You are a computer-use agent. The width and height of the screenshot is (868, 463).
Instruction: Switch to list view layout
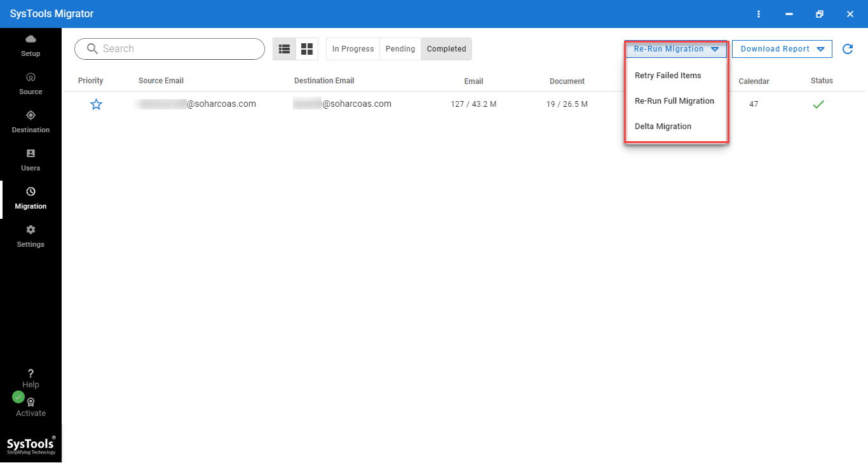[284, 49]
